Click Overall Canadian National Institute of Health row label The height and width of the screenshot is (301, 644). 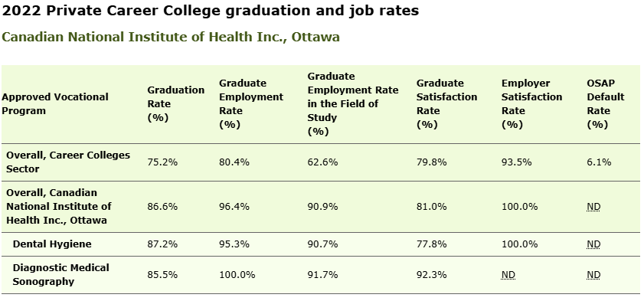click(59, 207)
